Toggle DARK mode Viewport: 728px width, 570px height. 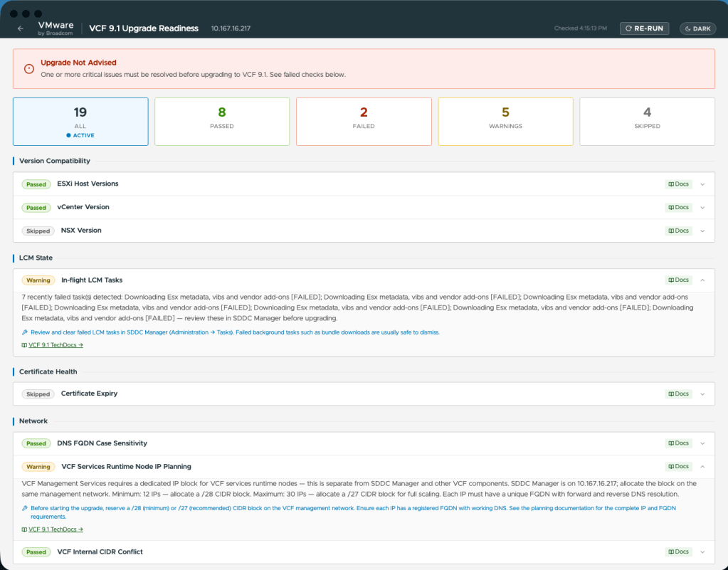[x=698, y=28]
